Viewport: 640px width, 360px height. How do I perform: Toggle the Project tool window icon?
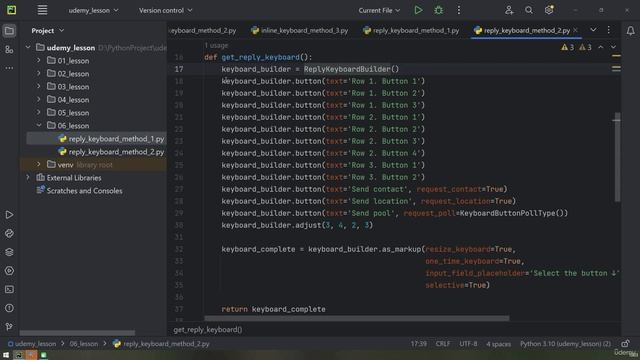point(9,31)
